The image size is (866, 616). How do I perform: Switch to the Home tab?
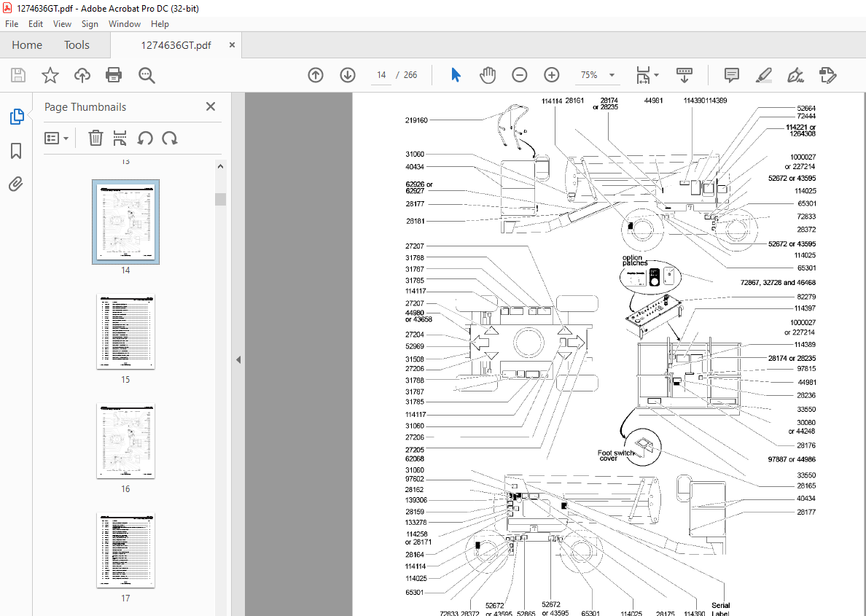pos(27,44)
